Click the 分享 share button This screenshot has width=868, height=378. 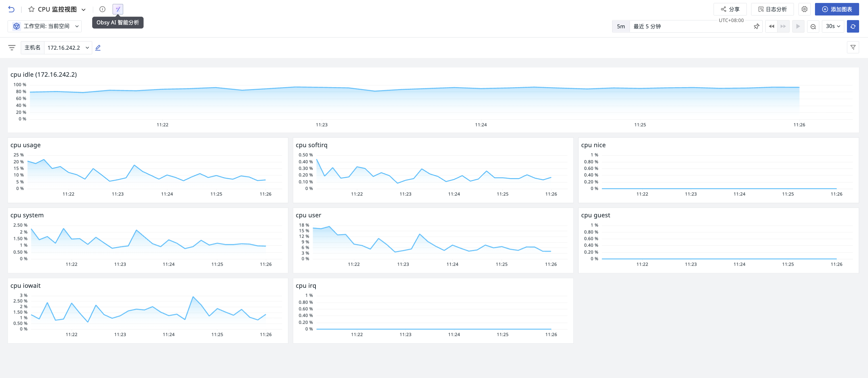(x=730, y=9)
